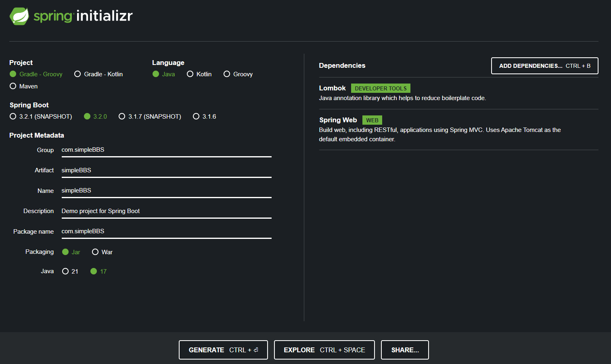Click the Lombok description text

click(x=402, y=98)
